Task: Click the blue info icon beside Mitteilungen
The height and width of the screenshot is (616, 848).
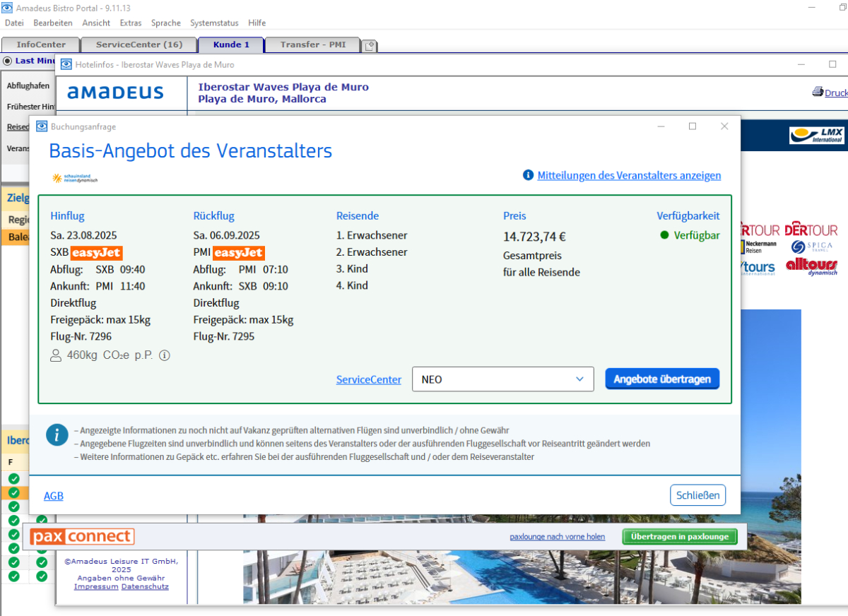Action: pyautogui.click(x=528, y=175)
